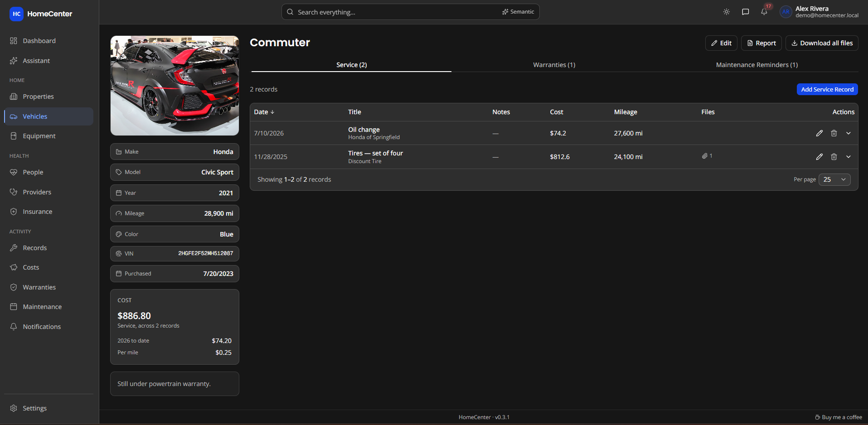Screen dimensions: 868x425
Task: Open the chat messages icon
Action: point(745,12)
